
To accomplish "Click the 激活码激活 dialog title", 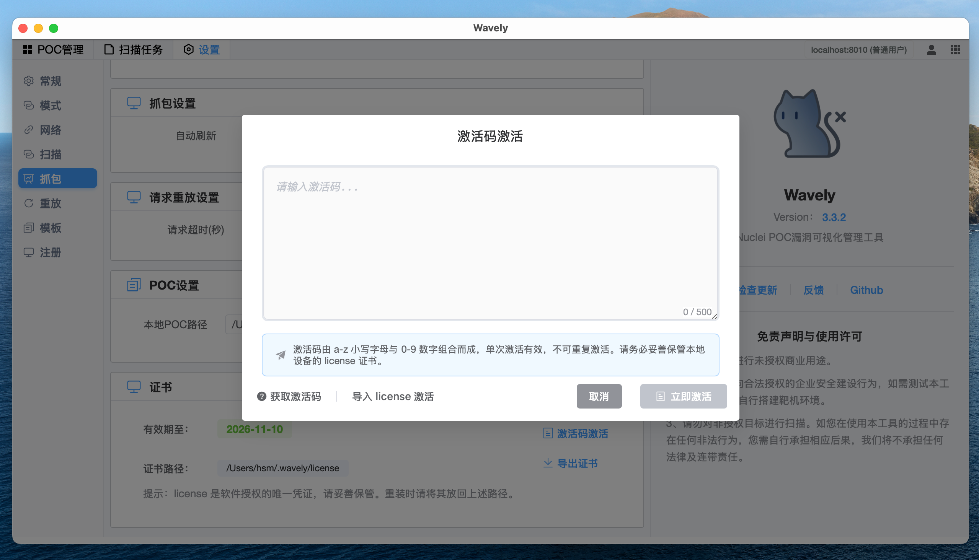I will coord(490,136).
